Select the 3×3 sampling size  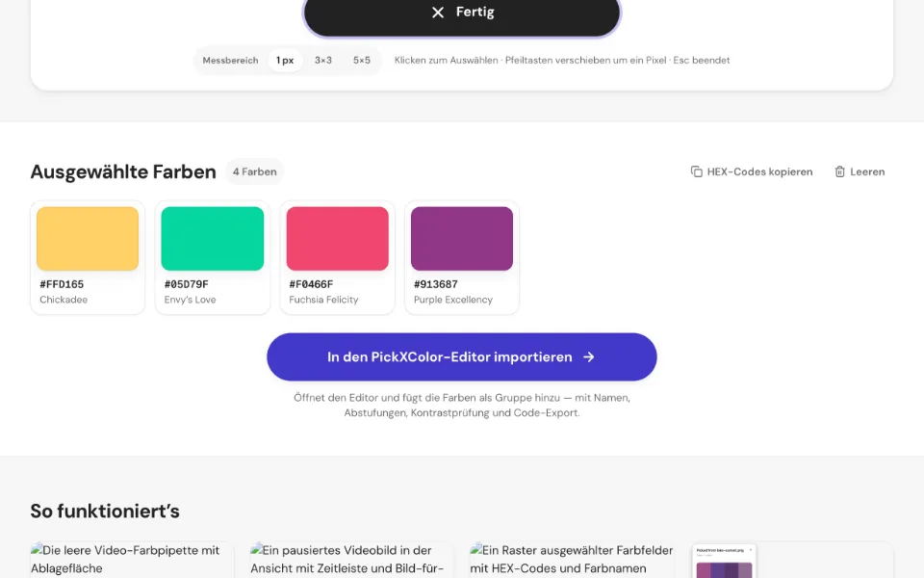(x=323, y=60)
